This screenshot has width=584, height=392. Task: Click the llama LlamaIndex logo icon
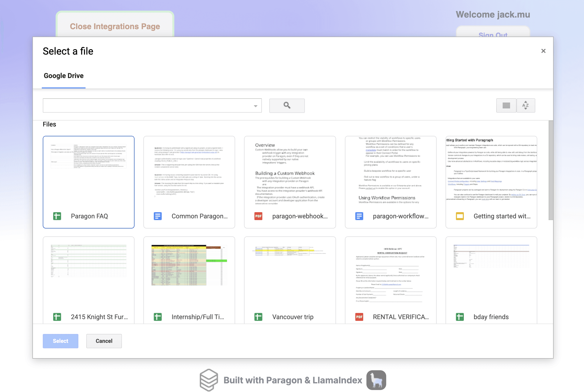(x=376, y=380)
